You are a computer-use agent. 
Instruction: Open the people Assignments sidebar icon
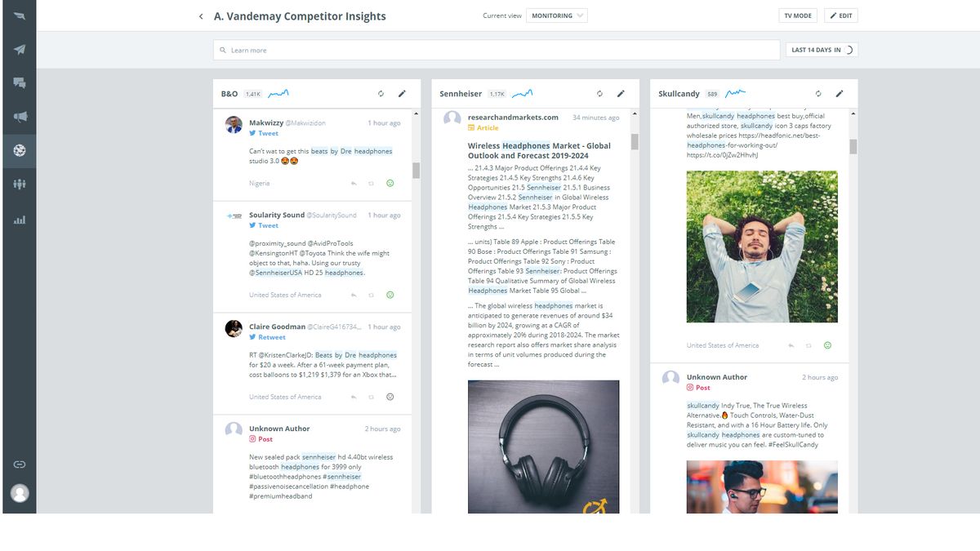click(x=20, y=184)
